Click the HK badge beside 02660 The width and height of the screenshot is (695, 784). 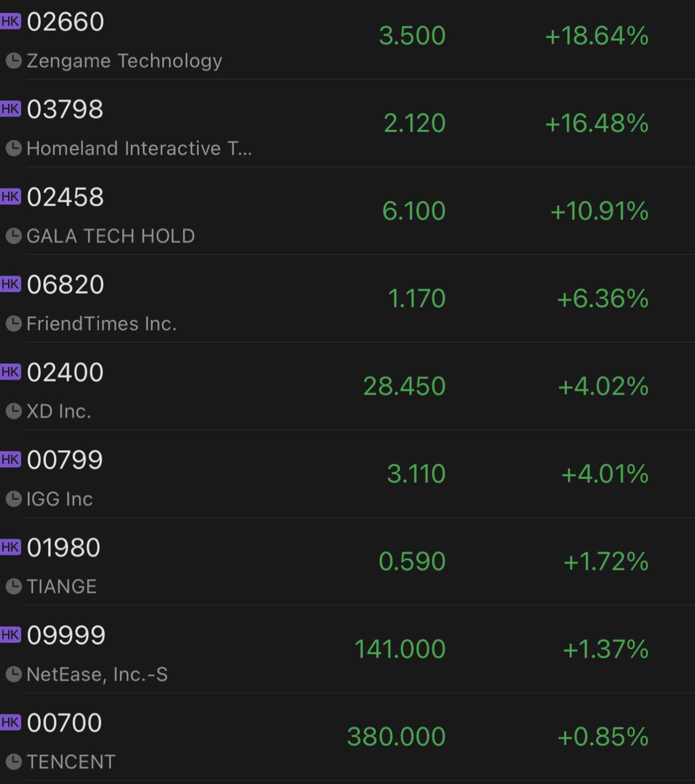[x=10, y=22]
